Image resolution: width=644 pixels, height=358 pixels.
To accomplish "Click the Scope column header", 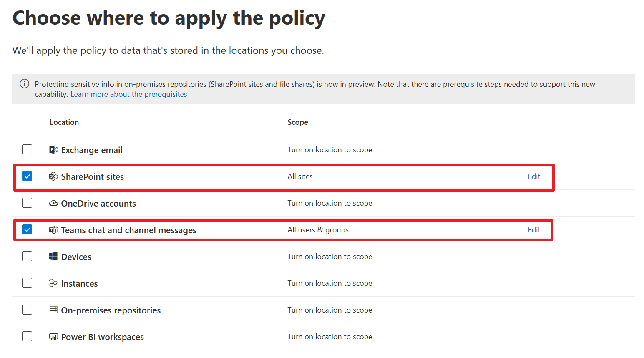I will coord(297,122).
